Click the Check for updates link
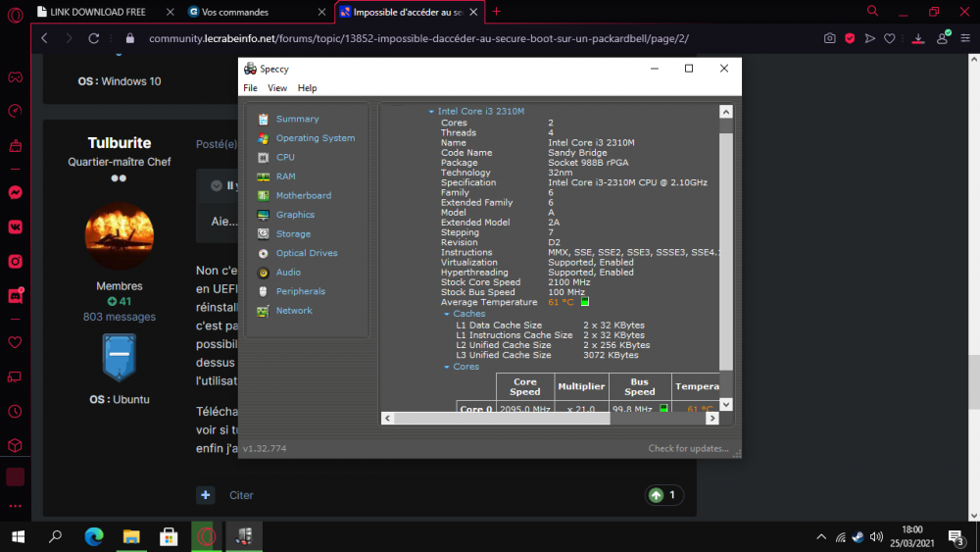Viewport: 980px width, 552px height. tap(688, 448)
